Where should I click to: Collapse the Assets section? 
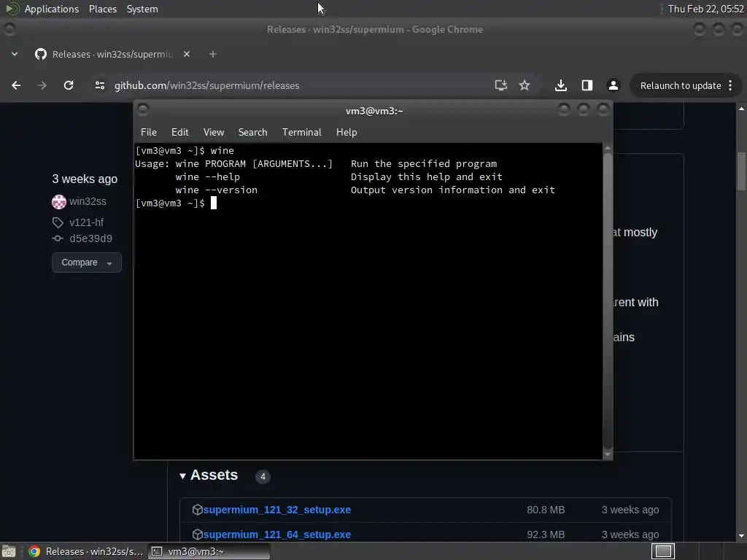[209, 475]
